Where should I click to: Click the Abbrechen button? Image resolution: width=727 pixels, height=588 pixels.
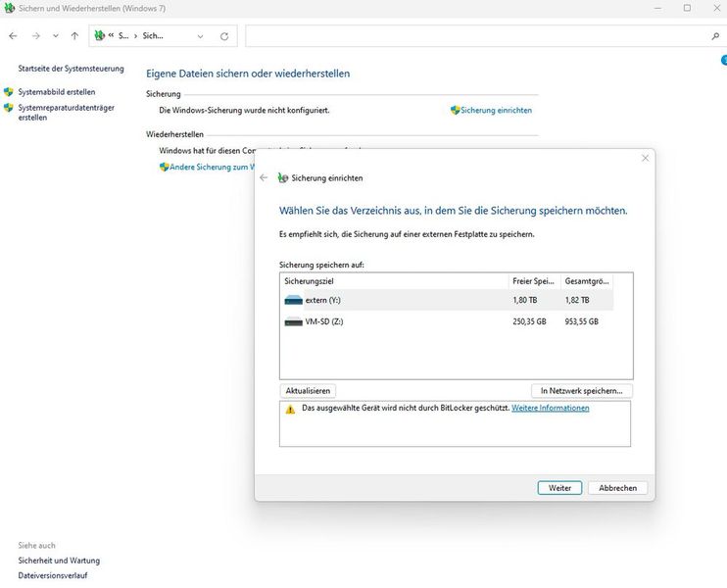[617, 488]
